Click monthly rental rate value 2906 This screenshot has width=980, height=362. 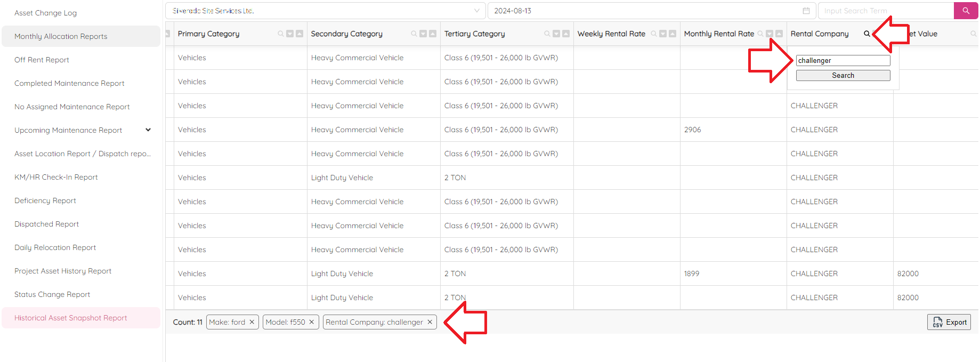693,130
